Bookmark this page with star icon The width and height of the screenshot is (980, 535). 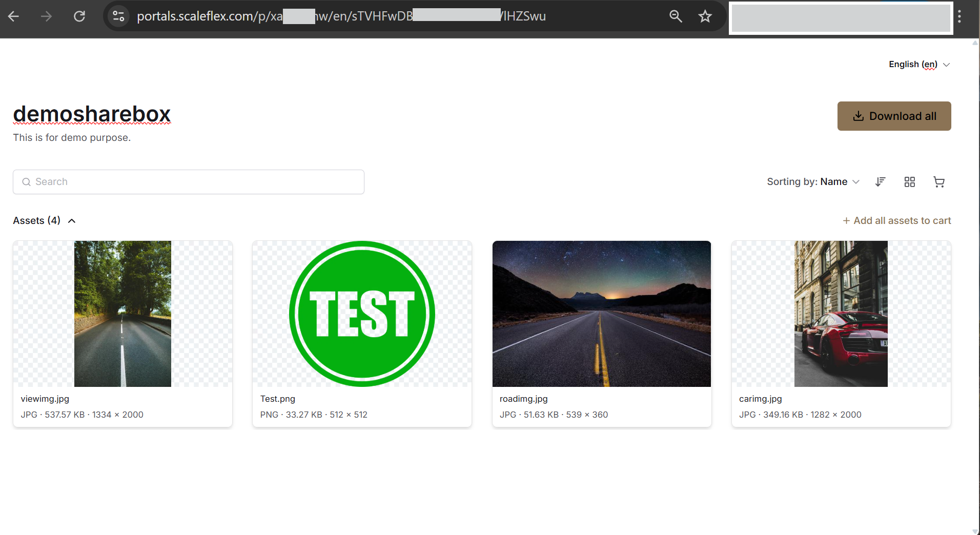point(705,16)
